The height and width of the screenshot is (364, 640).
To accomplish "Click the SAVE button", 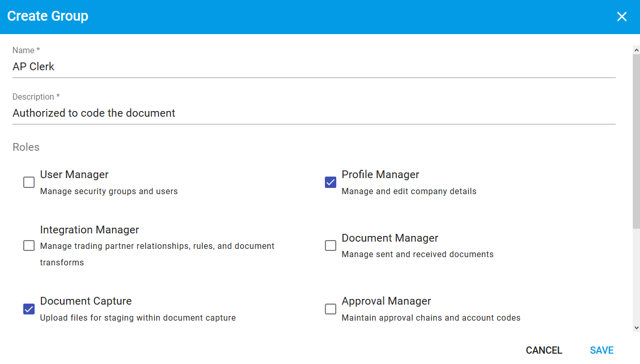I will pyautogui.click(x=601, y=350).
